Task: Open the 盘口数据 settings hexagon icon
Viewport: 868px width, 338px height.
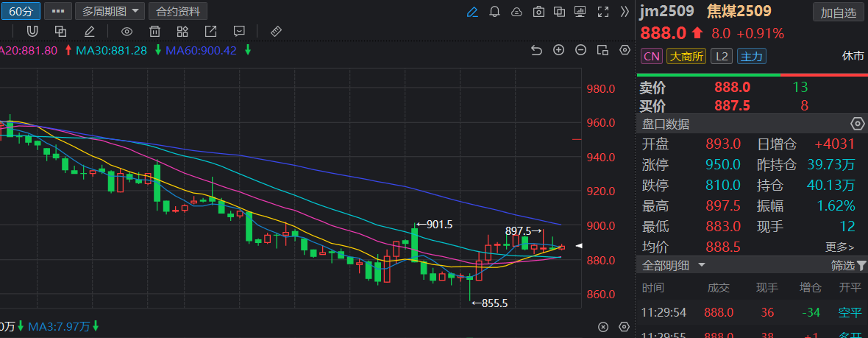Action: point(857,124)
